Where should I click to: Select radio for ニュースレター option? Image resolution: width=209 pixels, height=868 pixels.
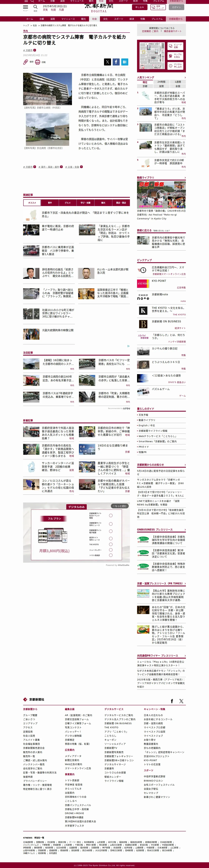click(x=111, y=550)
